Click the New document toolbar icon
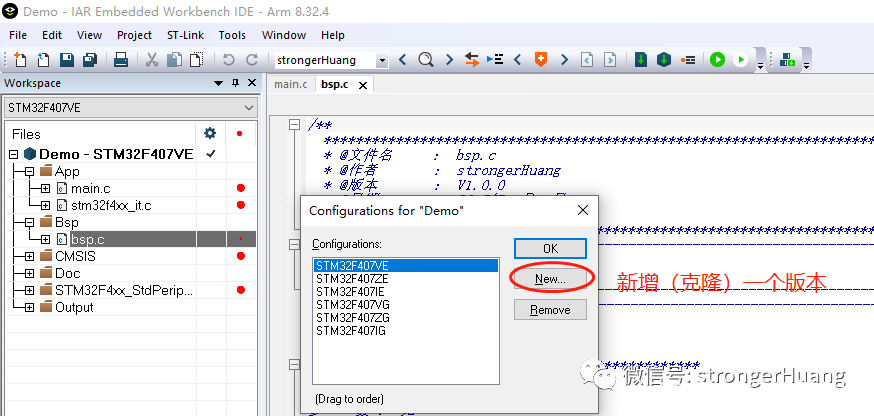This screenshot has height=416, width=874. click(20, 60)
